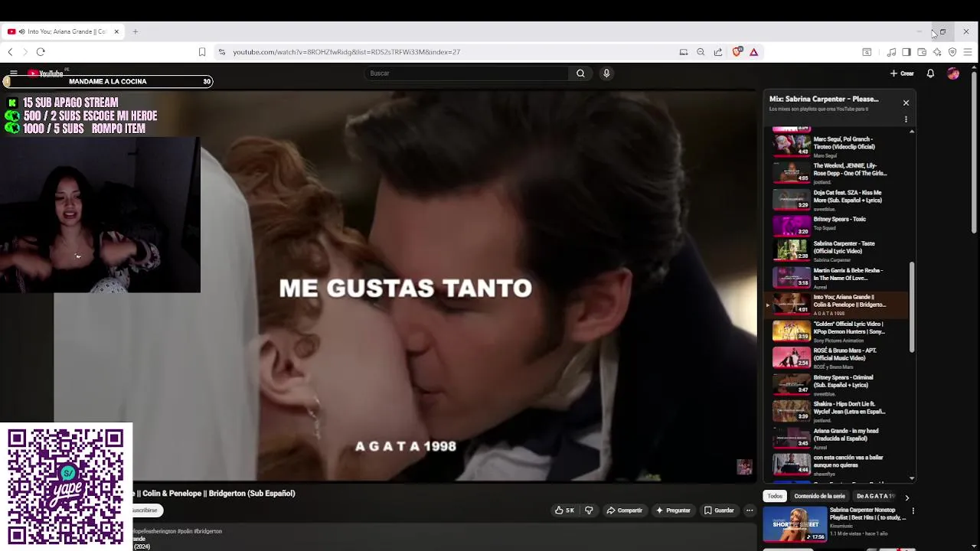
Task: Open the account avatar menu
Action: coord(953,73)
